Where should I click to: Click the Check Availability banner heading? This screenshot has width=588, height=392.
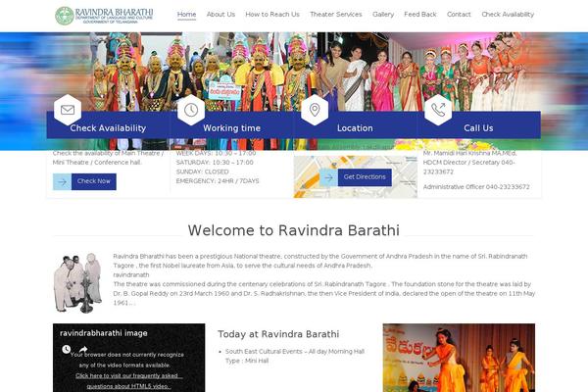pyautogui.click(x=108, y=128)
